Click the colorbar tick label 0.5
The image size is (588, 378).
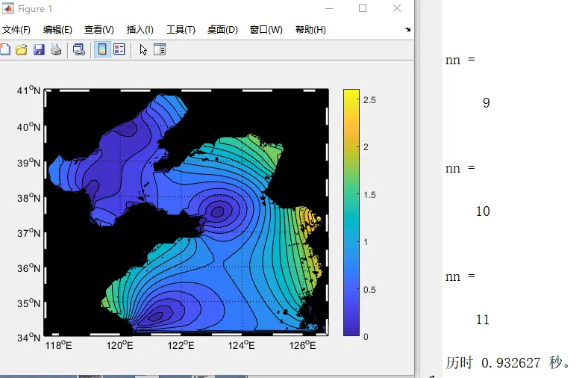pos(369,290)
